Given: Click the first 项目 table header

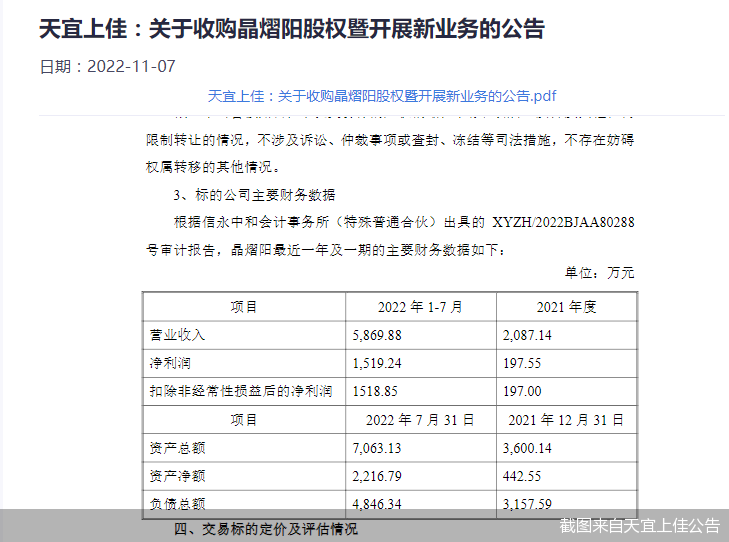Looking at the screenshot, I should pos(244,307).
